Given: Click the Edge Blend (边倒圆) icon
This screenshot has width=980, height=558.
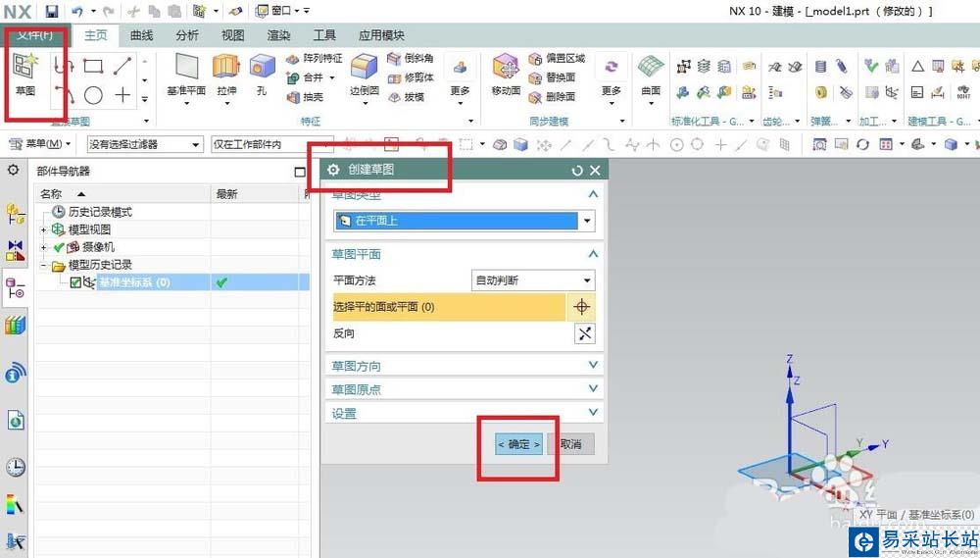Looking at the screenshot, I should click(x=364, y=67).
